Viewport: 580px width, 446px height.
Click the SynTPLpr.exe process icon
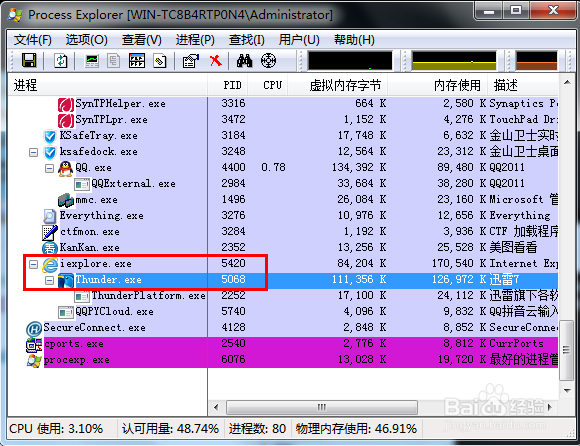[66, 120]
